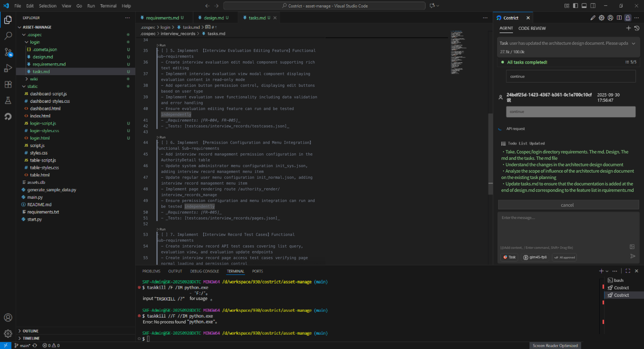644x349 pixels.
Task: Expand the wiki folder in Explorer
Action: tap(34, 79)
